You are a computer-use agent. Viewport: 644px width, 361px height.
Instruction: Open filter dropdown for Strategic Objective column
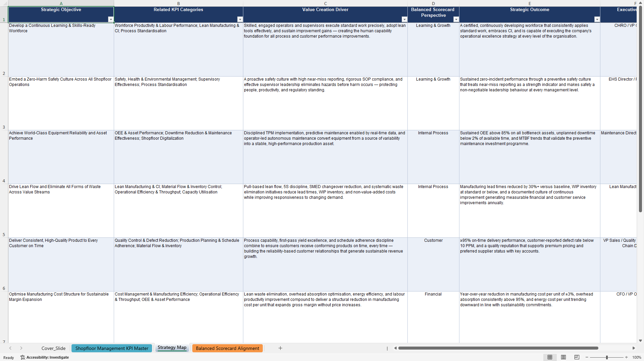(x=110, y=19)
